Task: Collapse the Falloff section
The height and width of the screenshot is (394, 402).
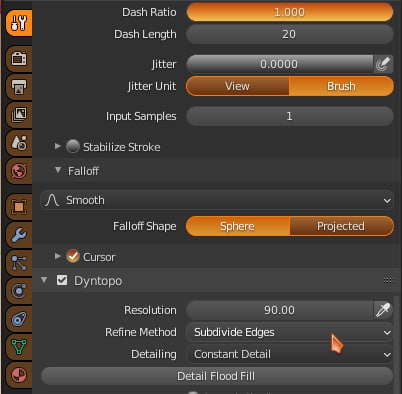Action: 58,170
